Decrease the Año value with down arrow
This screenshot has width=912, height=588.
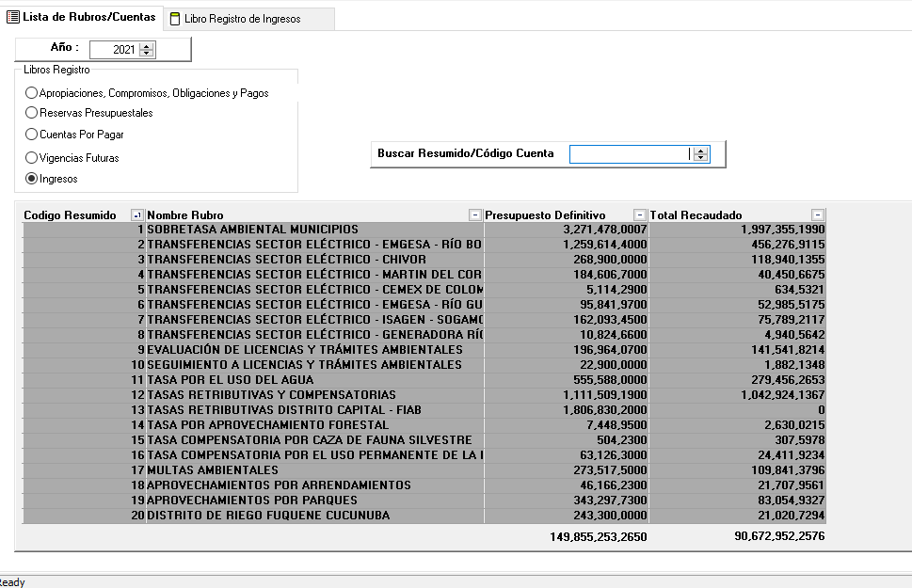146,54
